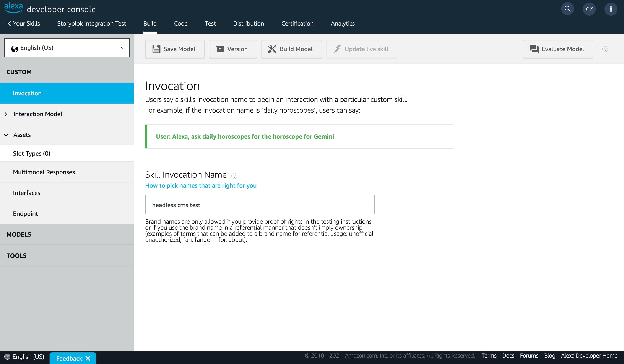Expand the MODELS sidebar group
Screen dimensions: 624x364
(67, 234)
